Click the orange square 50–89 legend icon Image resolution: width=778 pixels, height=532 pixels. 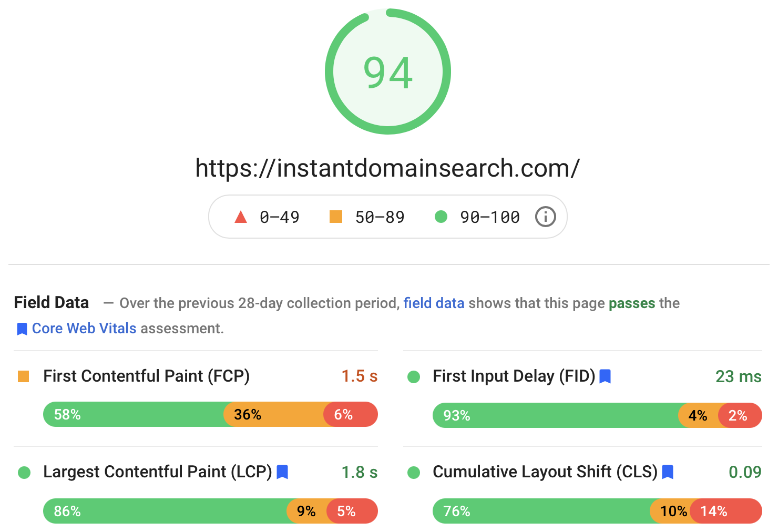(335, 217)
